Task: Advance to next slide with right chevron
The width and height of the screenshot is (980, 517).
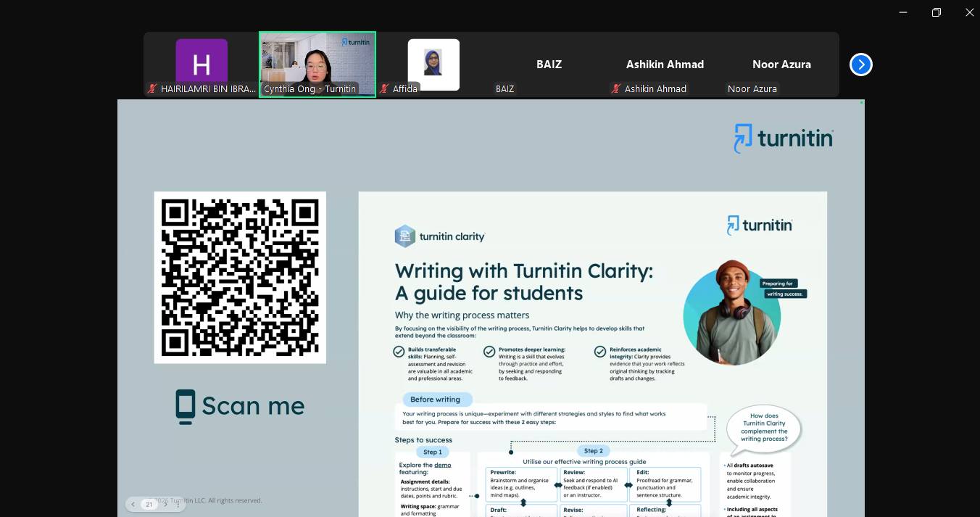Action: click(x=165, y=504)
